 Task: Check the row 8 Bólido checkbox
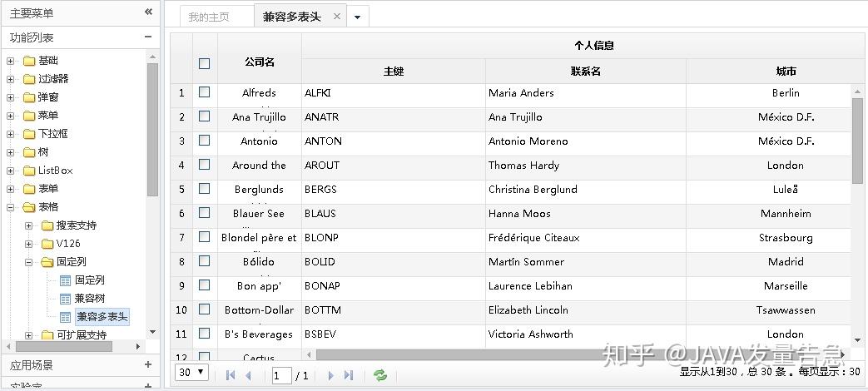[204, 260]
